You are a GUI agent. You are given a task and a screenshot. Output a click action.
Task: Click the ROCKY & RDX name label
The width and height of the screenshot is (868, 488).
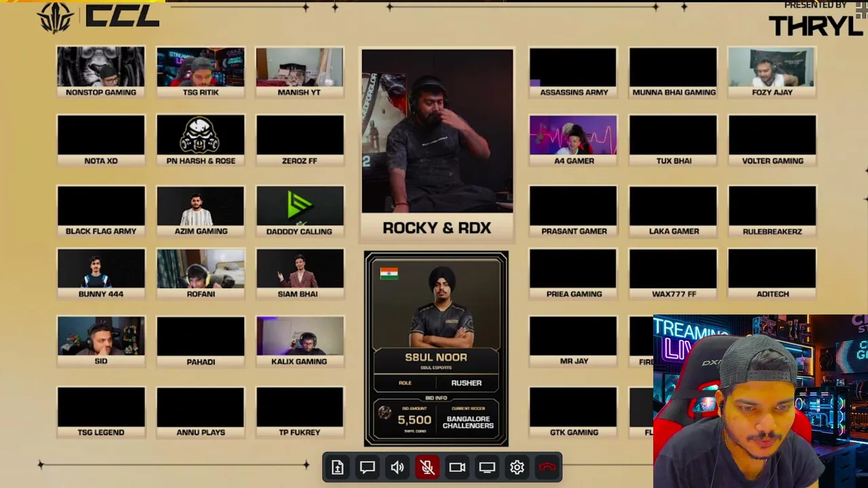pyautogui.click(x=437, y=228)
